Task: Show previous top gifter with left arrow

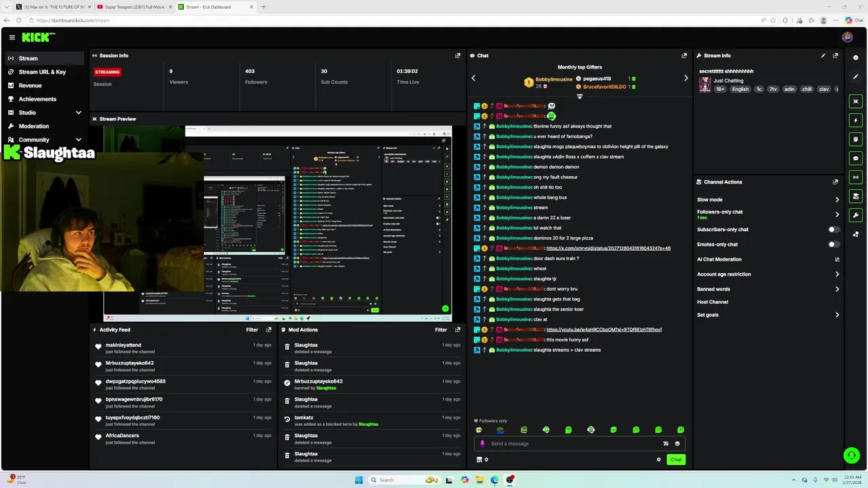Action: [x=473, y=78]
